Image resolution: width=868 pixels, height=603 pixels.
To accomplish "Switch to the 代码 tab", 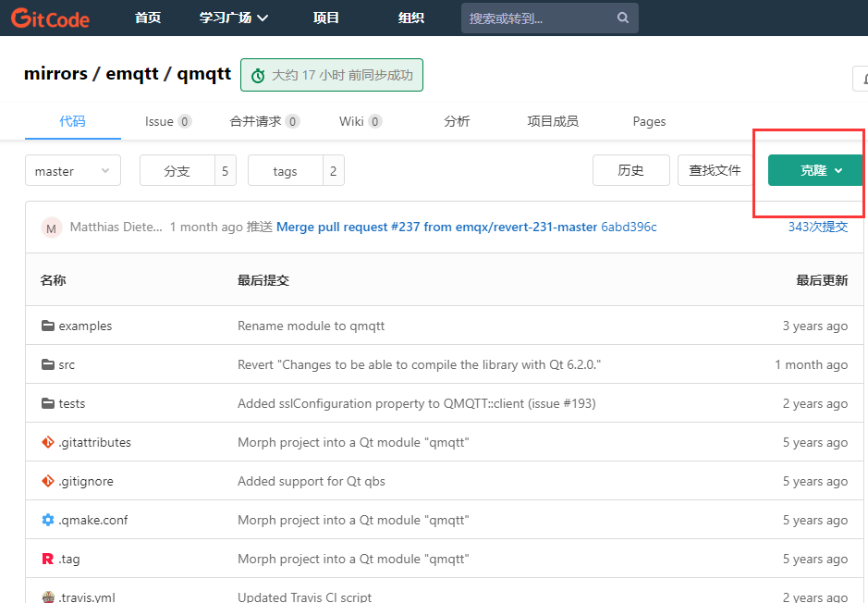I will point(72,121).
